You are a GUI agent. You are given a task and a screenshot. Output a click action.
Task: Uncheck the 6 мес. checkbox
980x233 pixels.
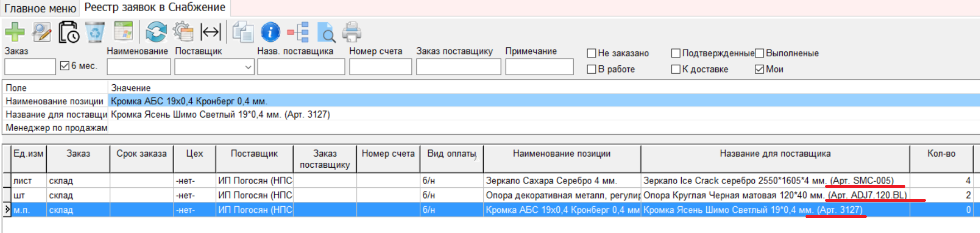[x=65, y=66]
